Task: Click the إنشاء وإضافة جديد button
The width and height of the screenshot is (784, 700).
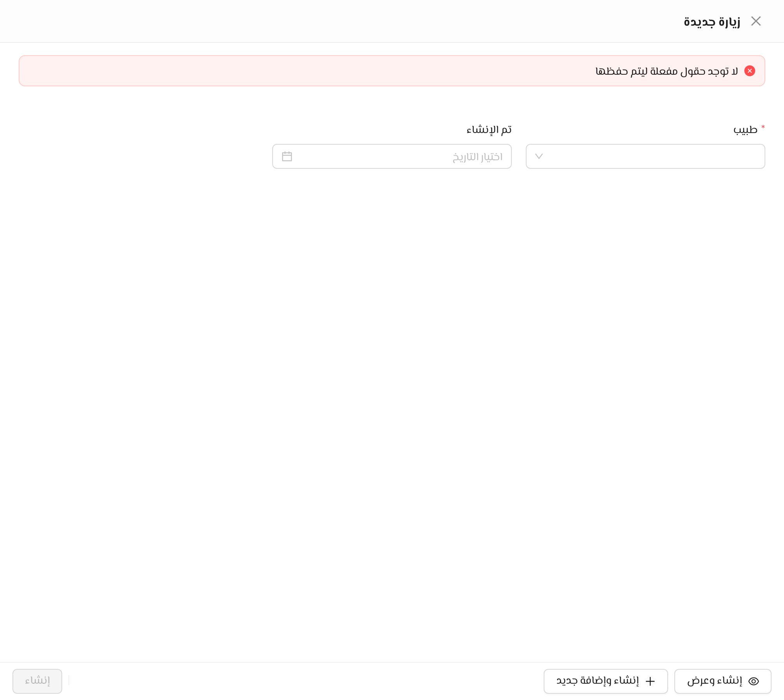Action: (x=605, y=681)
